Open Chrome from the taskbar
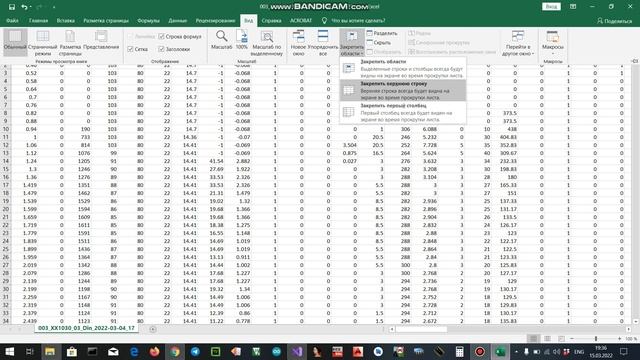Image resolution: width=640 pixels, height=360 pixels. (175, 351)
